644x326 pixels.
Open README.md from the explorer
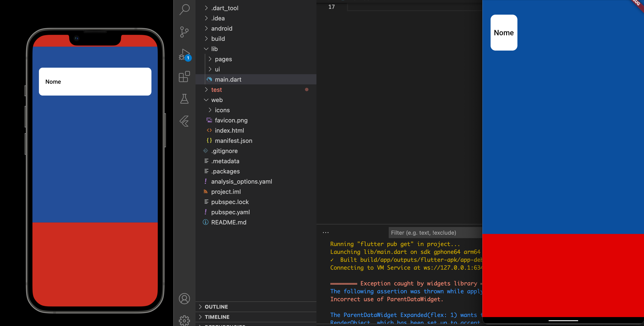point(228,222)
